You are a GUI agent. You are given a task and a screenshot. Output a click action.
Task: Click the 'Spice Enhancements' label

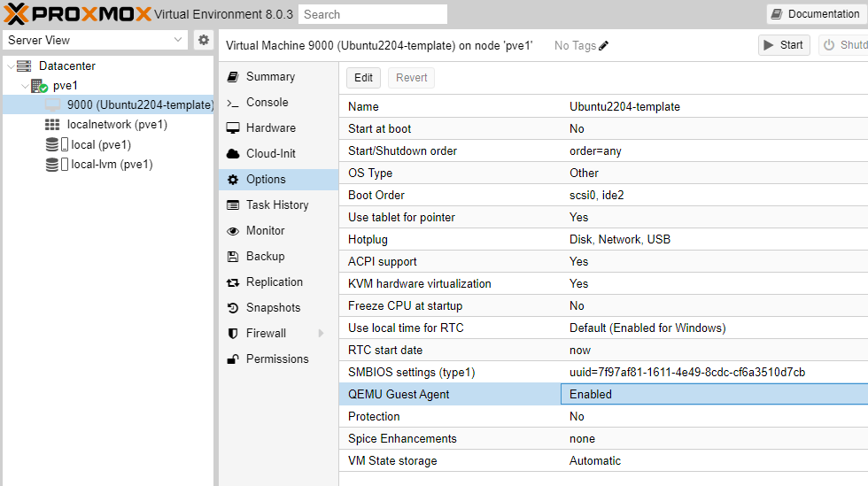pos(402,438)
